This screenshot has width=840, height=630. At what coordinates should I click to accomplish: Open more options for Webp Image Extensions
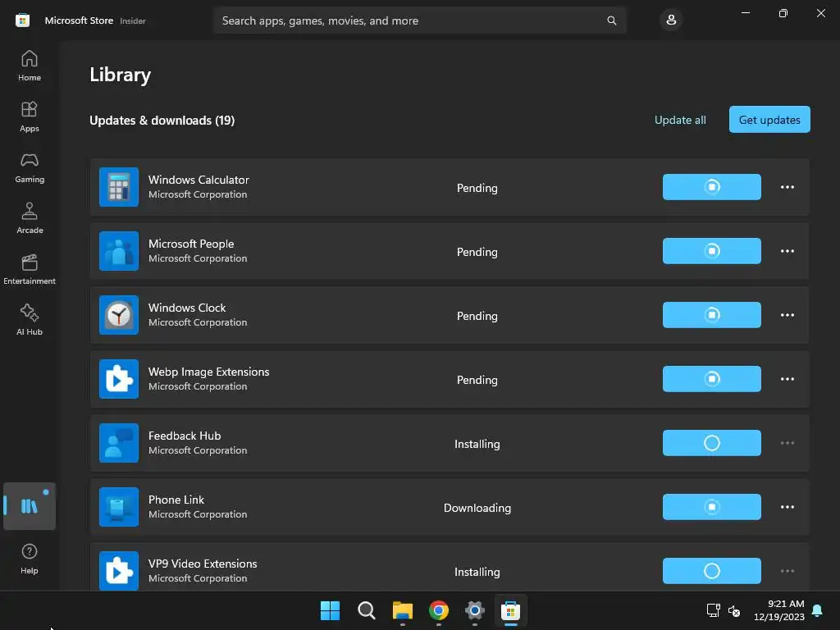click(787, 379)
